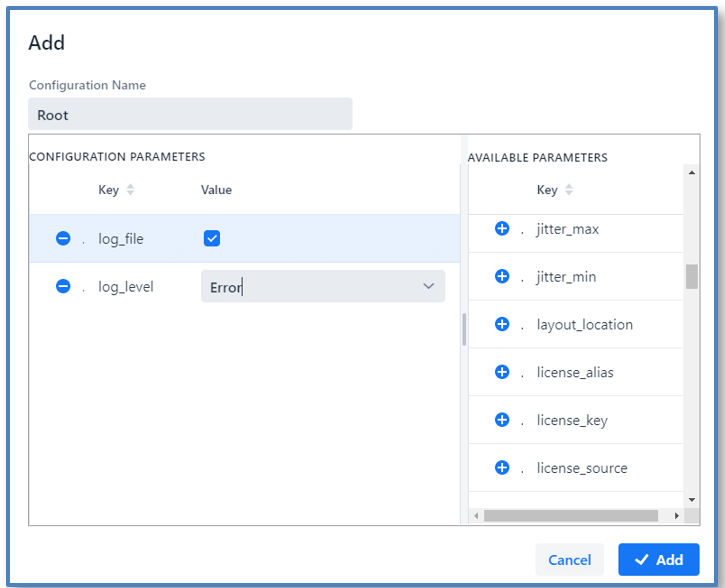Select the license_key row text
This screenshot has height=588, width=725.
[x=572, y=420]
